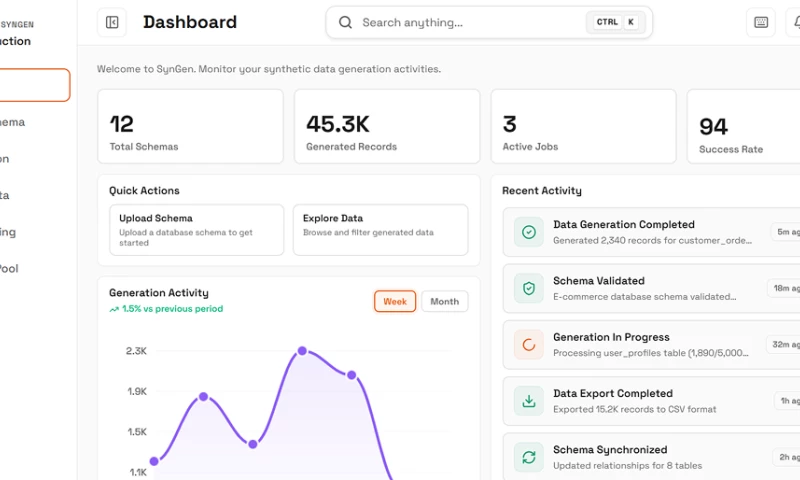Open the keyboard shortcuts icon button

pyautogui.click(x=761, y=22)
